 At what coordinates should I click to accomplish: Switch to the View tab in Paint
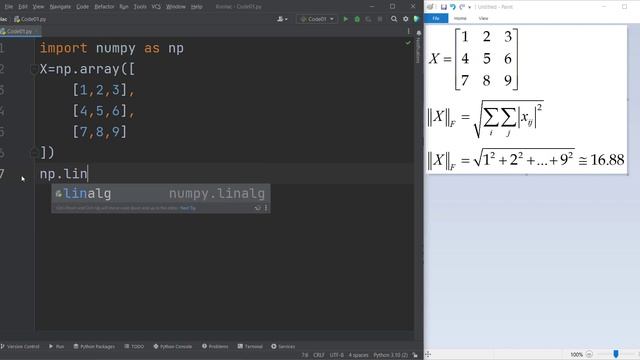pos(483,18)
